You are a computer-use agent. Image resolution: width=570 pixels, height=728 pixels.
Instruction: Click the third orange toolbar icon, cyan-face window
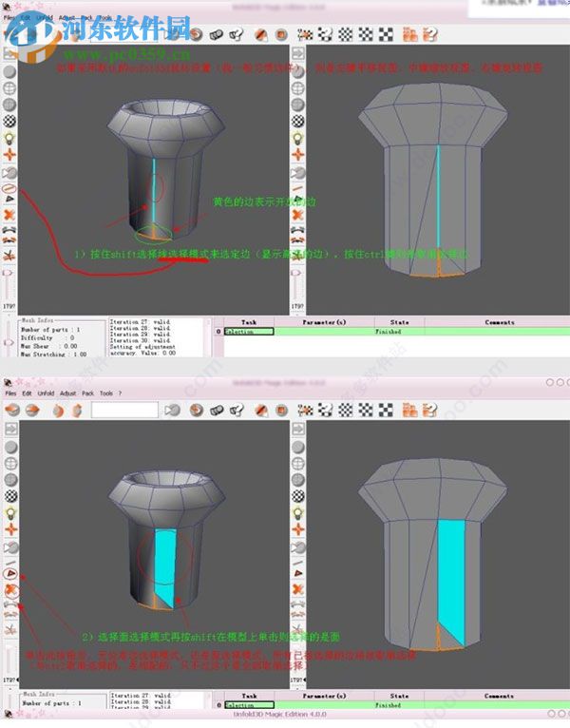coord(58,411)
